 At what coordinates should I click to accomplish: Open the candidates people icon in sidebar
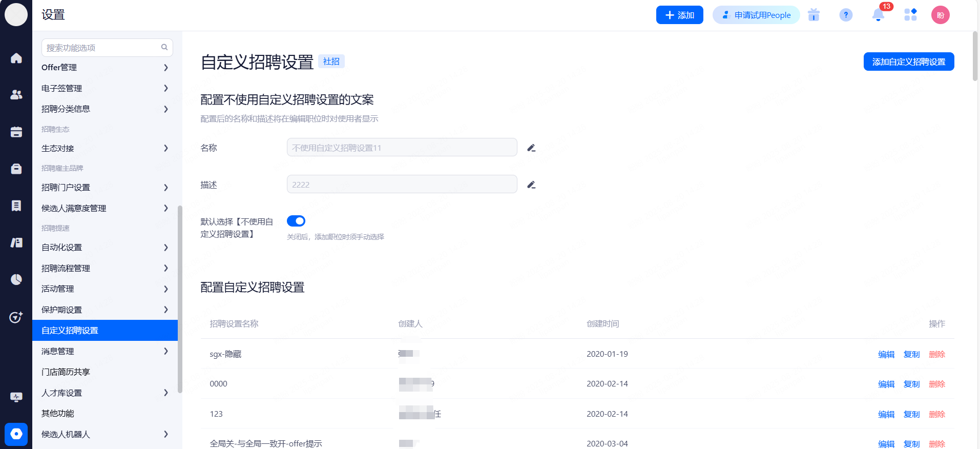16,95
